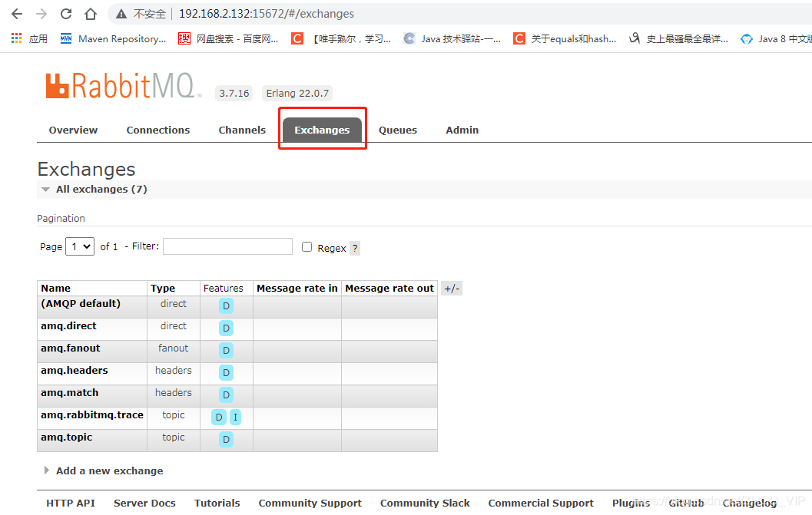Screen dimensions: 812x515
Task: Click the D badge for (AMQP default)
Action: click(x=227, y=306)
